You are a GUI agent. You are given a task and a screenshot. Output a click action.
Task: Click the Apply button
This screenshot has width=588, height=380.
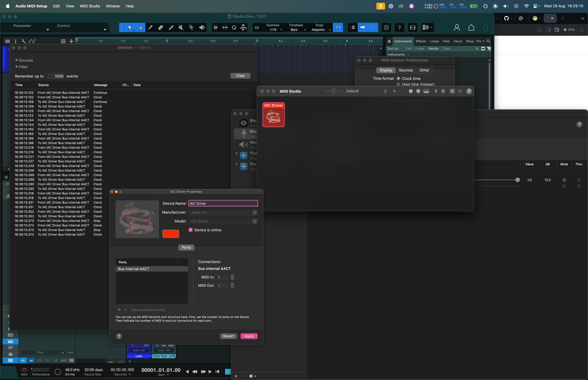[249, 336]
